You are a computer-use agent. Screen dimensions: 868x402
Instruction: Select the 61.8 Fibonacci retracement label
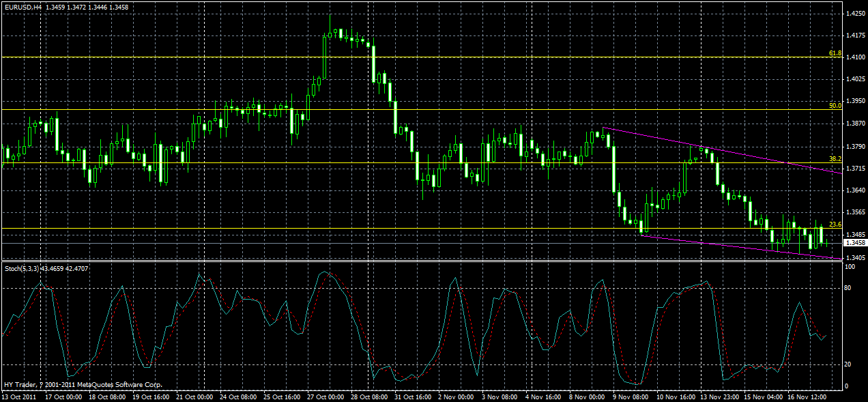pyautogui.click(x=835, y=53)
